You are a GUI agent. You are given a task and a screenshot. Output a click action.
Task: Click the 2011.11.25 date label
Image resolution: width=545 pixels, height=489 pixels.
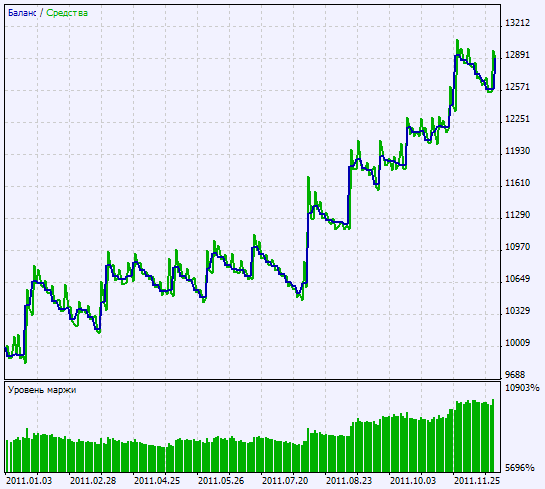(x=477, y=481)
